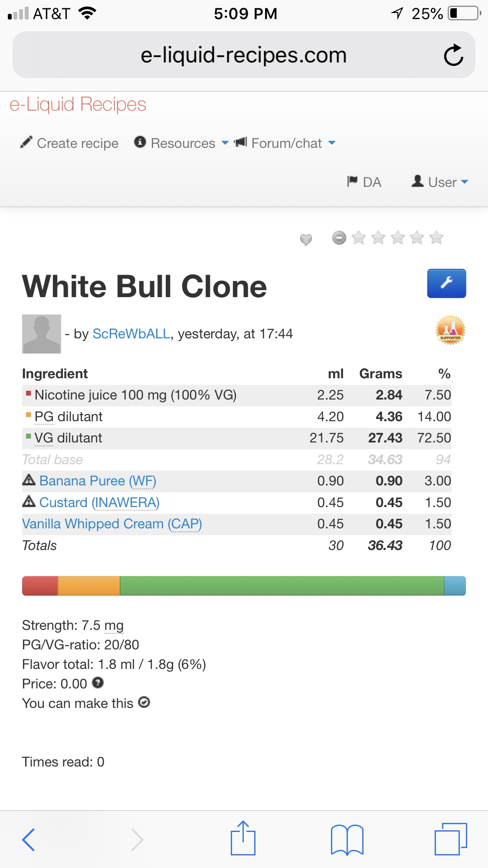Tap the Price help question icon

click(98, 683)
